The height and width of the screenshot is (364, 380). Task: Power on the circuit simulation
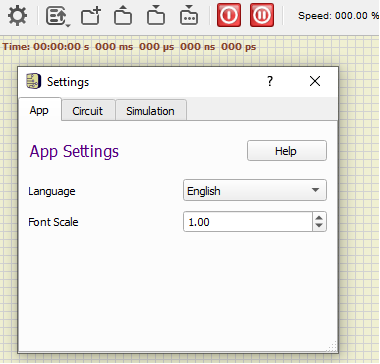pos(229,15)
